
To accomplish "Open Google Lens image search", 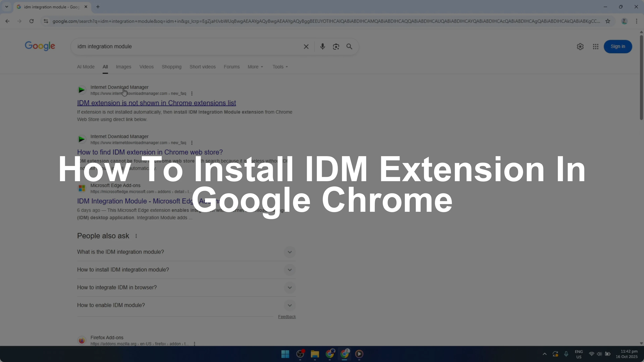I will [x=336, y=47].
